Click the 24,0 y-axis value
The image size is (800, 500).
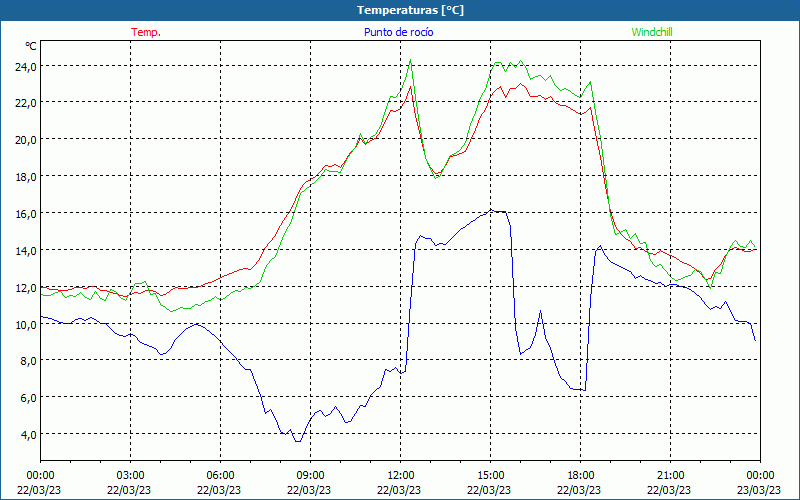pyautogui.click(x=26, y=66)
